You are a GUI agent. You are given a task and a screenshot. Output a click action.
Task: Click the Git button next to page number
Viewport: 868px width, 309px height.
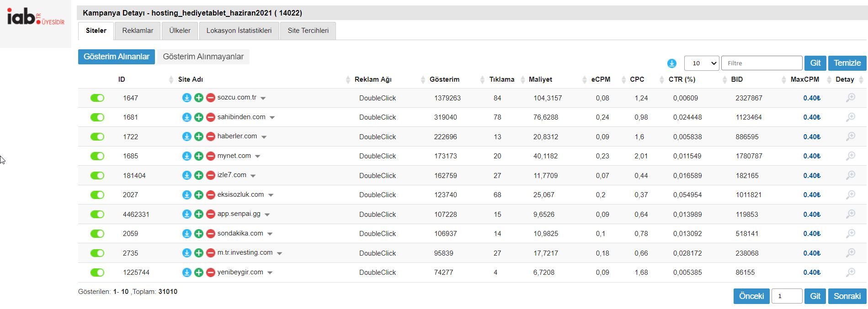(x=815, y=296)
